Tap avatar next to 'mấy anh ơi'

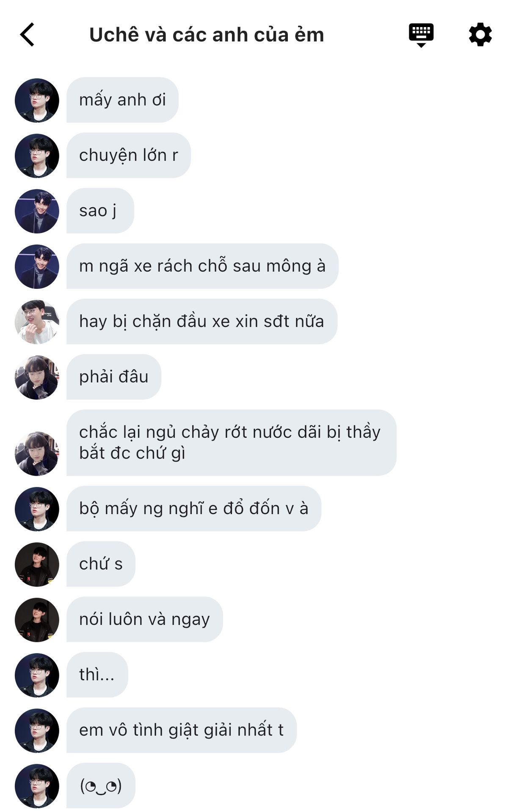coord(37,100)
